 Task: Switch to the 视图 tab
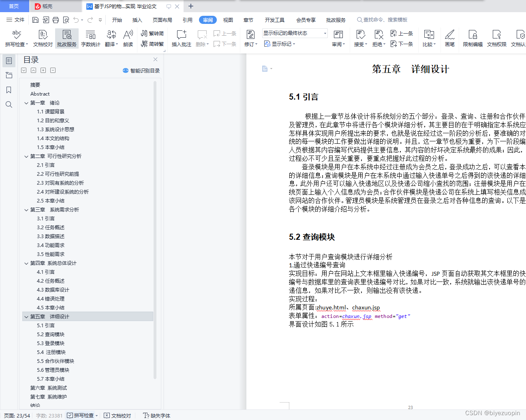click(228, 20)
